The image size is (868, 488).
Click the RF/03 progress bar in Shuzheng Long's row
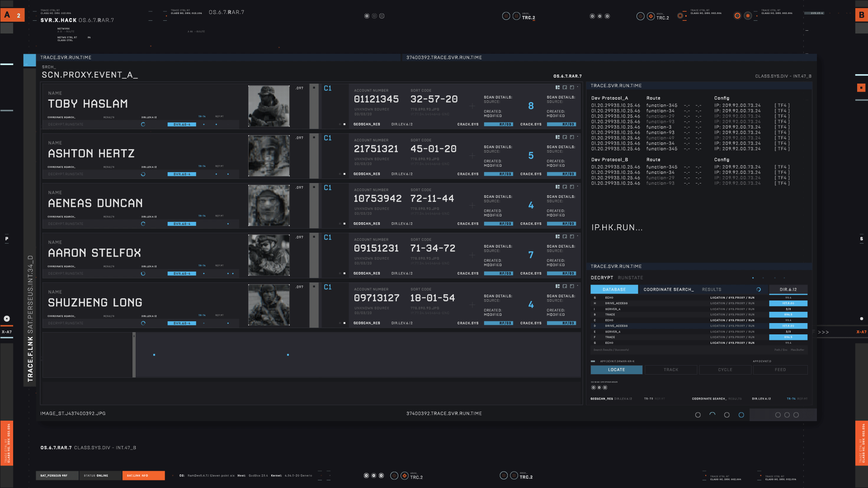[x=498, y=323]
